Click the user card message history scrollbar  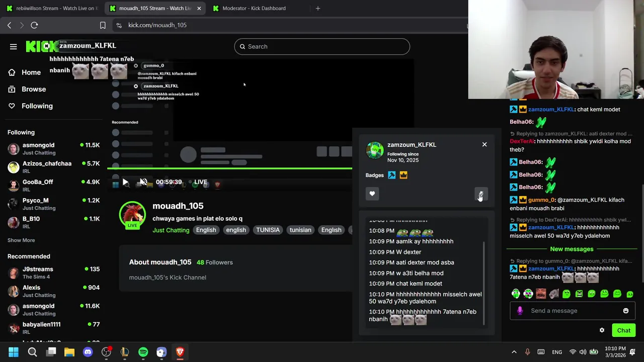[x=484, y=283]
